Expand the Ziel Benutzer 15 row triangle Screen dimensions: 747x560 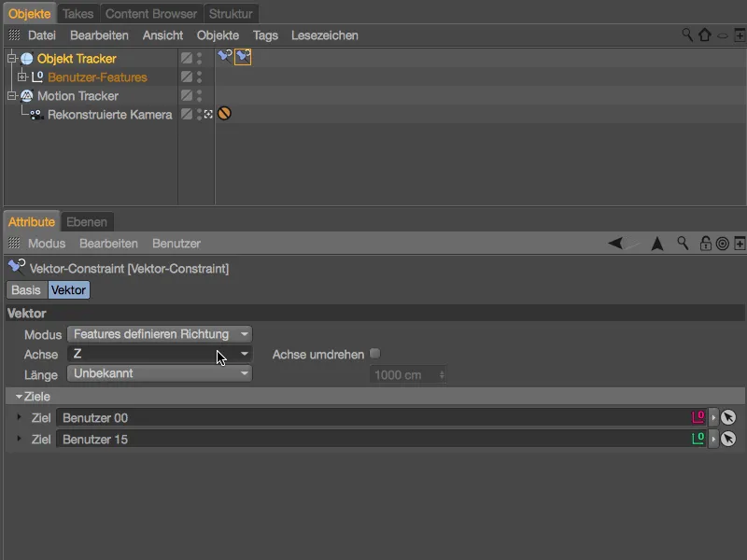19,438
